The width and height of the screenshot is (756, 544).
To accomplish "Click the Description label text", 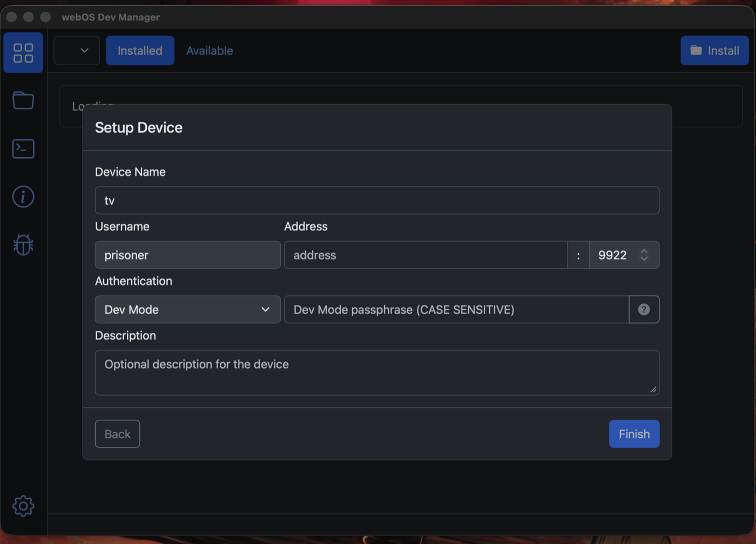I will [x=125, y=335].
